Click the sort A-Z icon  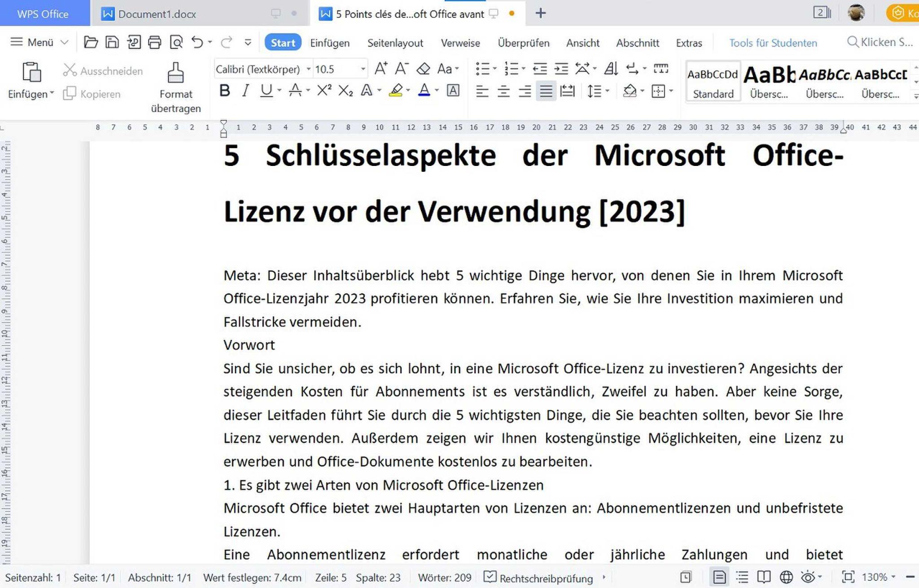tap(611, 69)
